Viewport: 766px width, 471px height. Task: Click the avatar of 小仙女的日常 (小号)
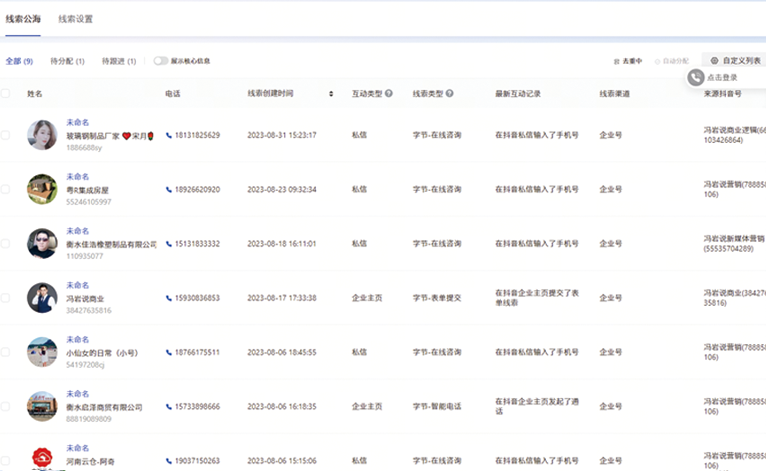coord(42,352)
